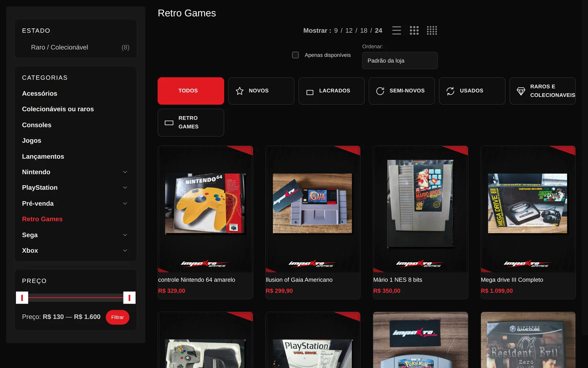Open the Nintendo category link
Image resolution: width=588 pixels, height=368 pixels.
[x=36, y=172]
